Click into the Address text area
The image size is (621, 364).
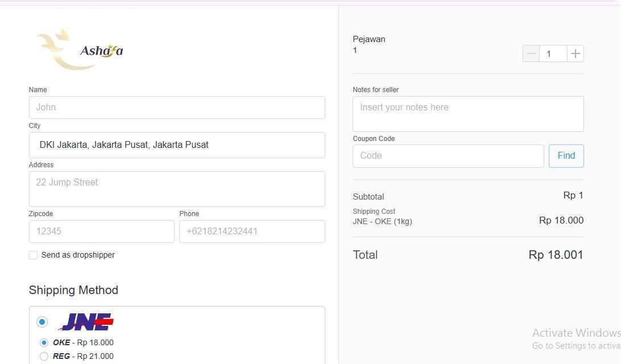pyautogui.click(x=177, y=189)
